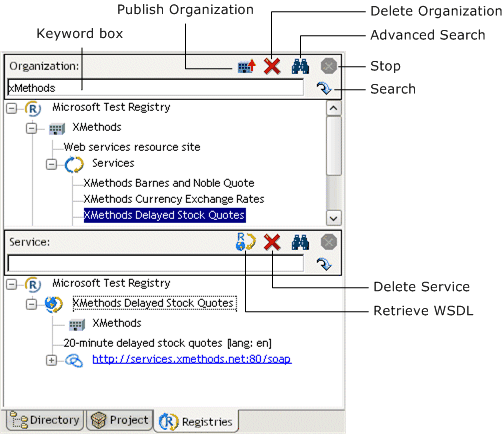Select XMethods Barnes and Noble Quote
Viewport: 503px width, 434px height.
coord(169,183)
